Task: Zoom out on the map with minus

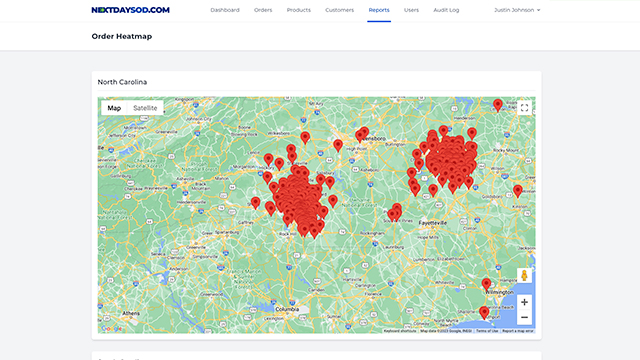Action: point(524,318)
